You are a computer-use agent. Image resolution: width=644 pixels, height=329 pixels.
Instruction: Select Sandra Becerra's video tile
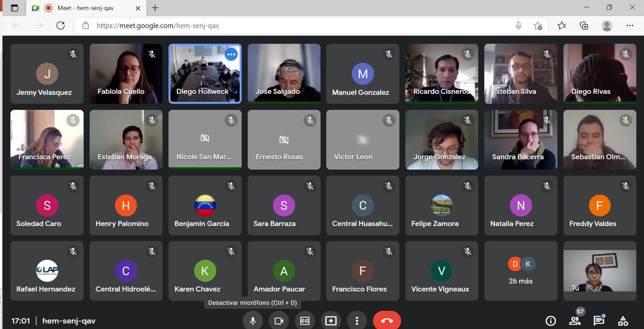521,140
